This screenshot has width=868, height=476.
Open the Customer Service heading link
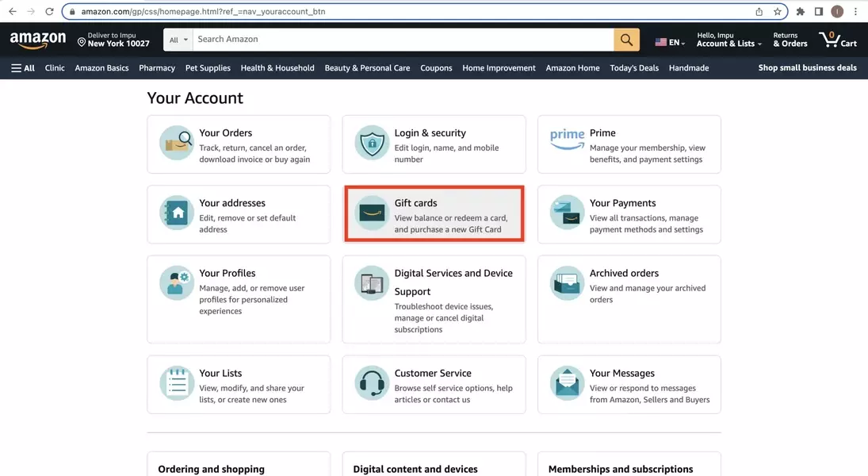click(x=433, y=373)
